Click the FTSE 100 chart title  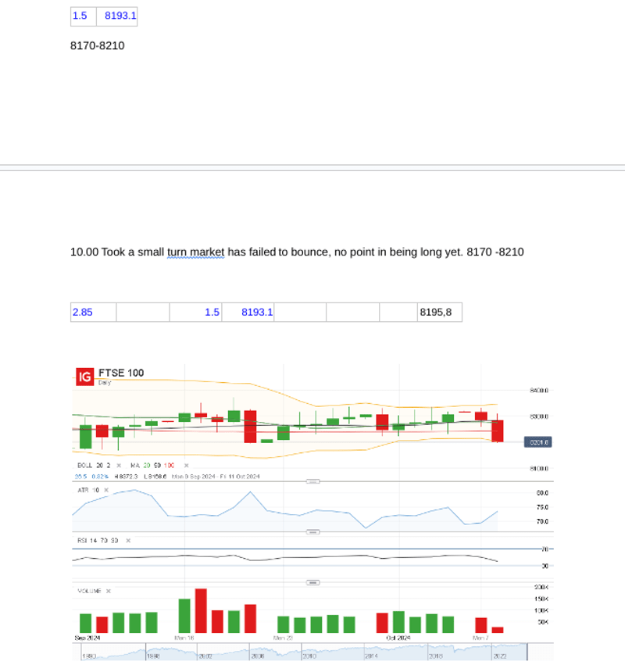120,373
